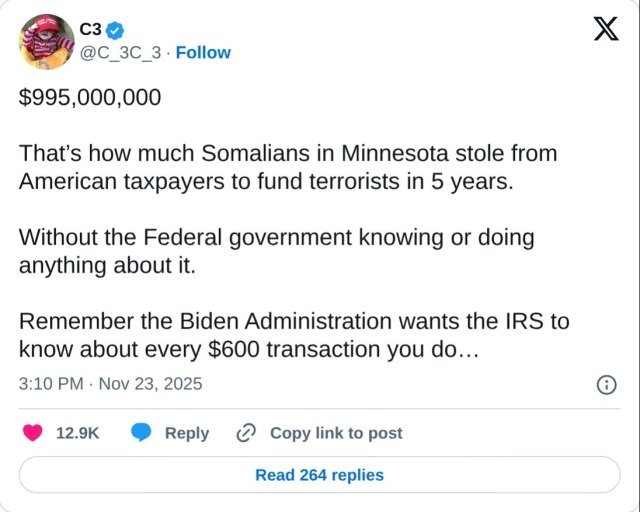
Task: Open Read 264 replies button
Action: (319, 475)
